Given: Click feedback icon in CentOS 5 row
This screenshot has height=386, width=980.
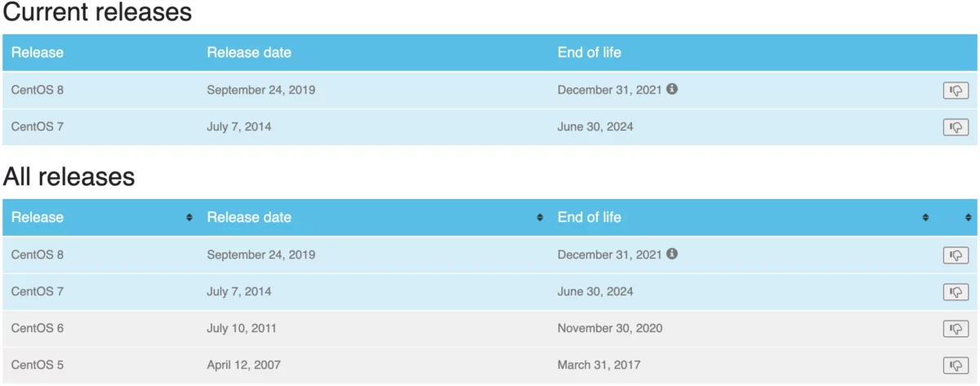Looking at the screenshot, I should (x=955, y=366).
